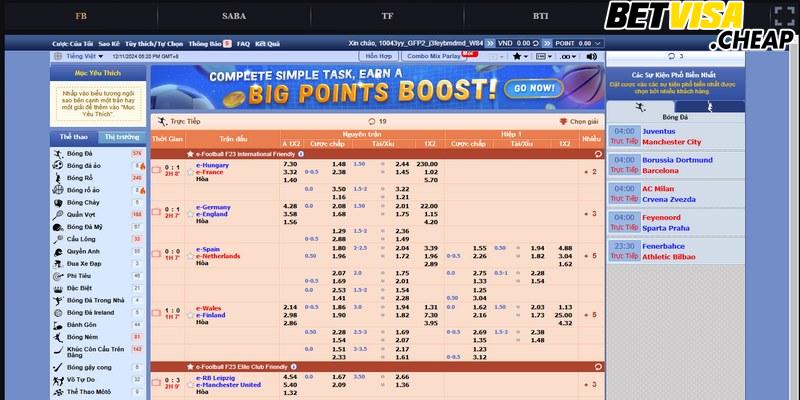Expand the star favorites dropdown in toolbar
The width and height of the screenshot is (800, 400).
[x=520, y=57]
